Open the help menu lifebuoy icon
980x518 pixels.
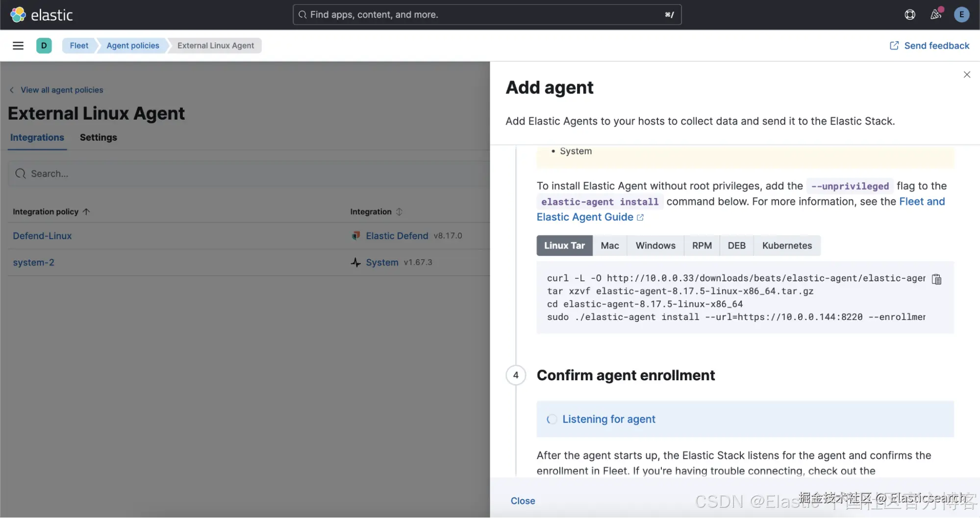(x=910, y=15)
